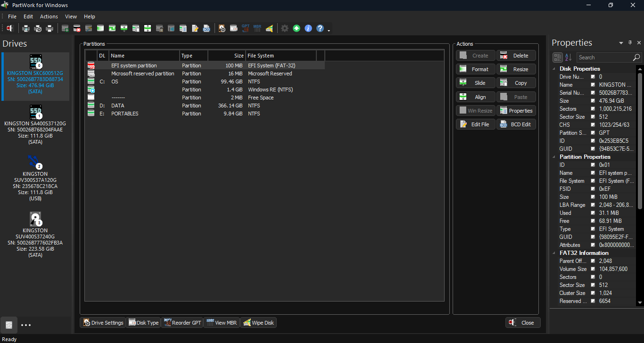Select the D: DATA partition row

coord(205,106)
